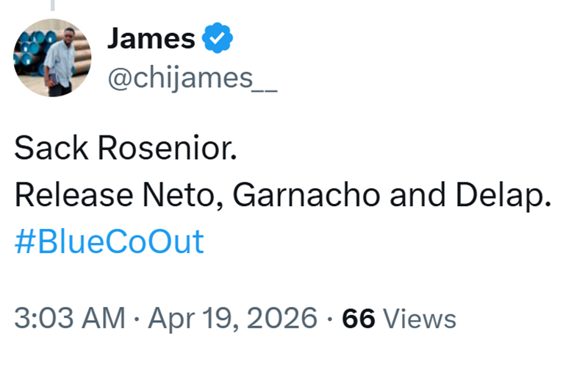Open the profile via display name James

(x=152, y=39)
